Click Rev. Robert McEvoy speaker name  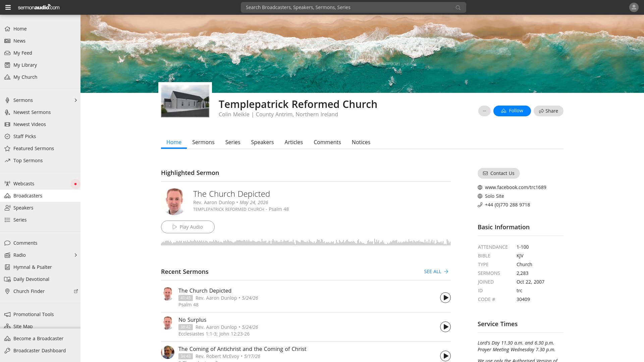pos(217,356)
